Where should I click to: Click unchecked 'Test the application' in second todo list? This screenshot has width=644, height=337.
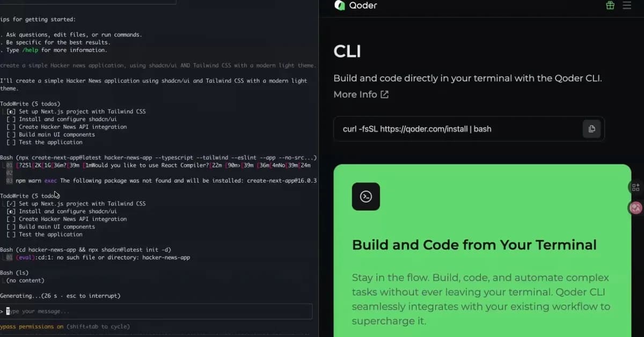(44, 235)
